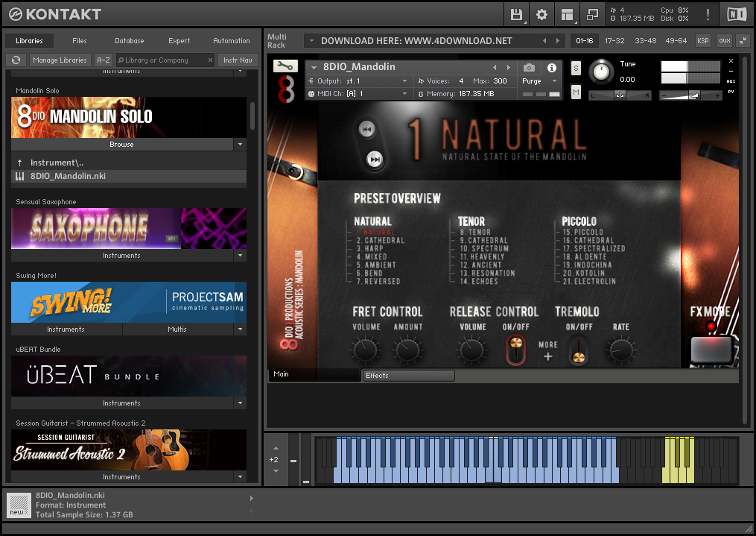Click the MORE plus icon
756x536 pixels.
(547, 357)
